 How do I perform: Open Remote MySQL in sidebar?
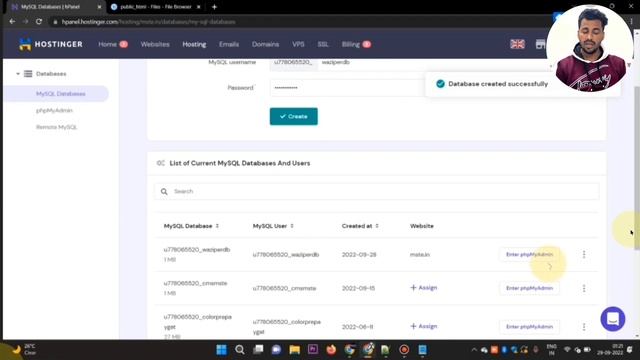(56, 127)
